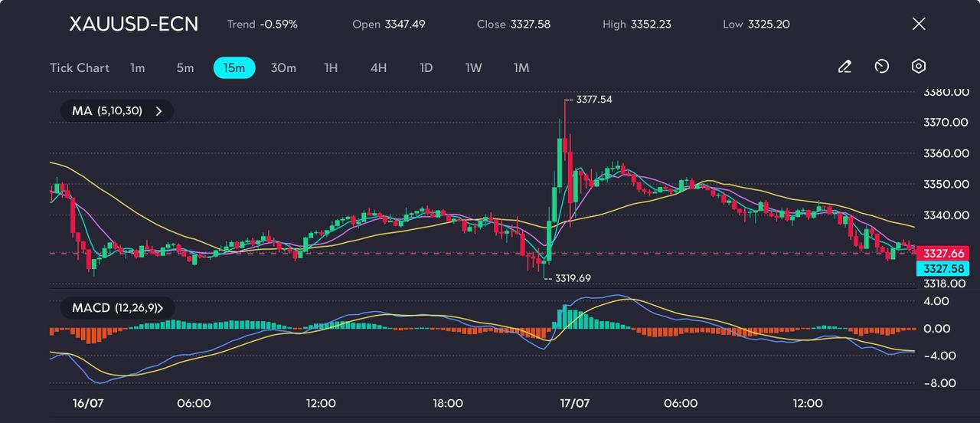Click the XAUUSD-ECN symbol title
Image resolution: width=980 pixels, height=423 pixels.
point(133,25)
